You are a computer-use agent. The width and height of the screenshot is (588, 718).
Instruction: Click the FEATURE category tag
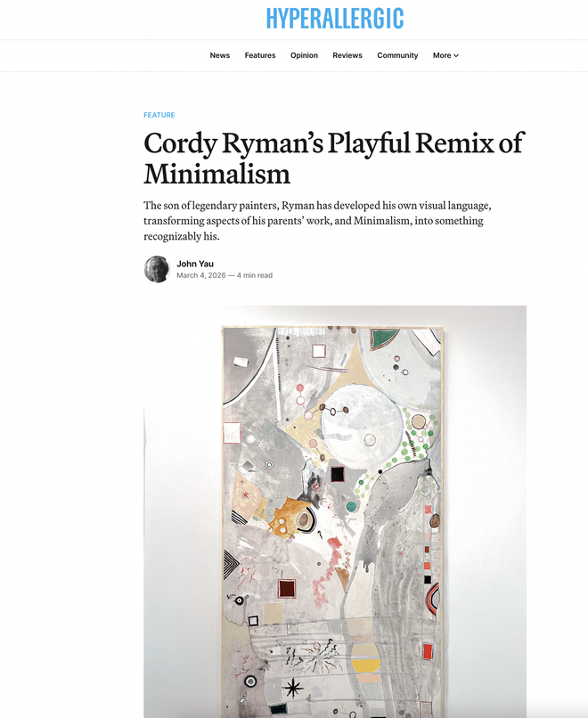coord(159,115)
